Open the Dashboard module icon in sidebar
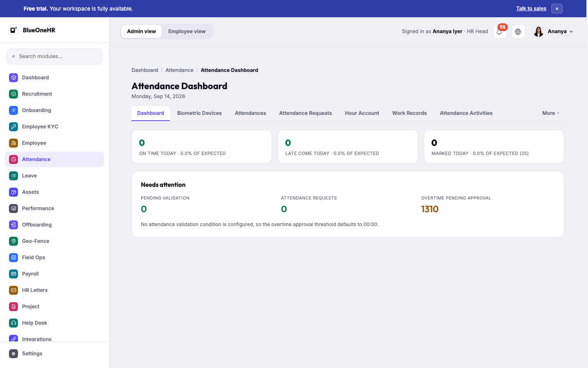Image resolution: width=588 pixels, height=368 pixels. pyautogui.click(x=13, y=77)
